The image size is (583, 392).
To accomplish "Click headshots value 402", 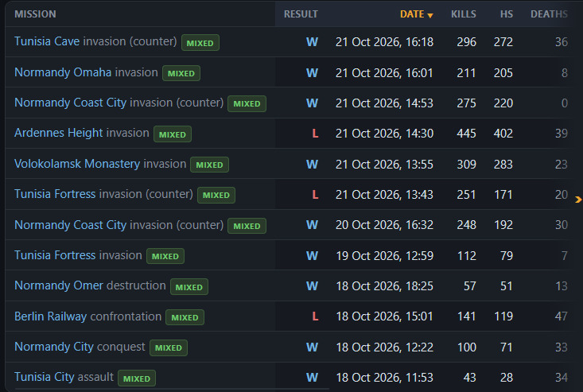I will click(503, 134).
